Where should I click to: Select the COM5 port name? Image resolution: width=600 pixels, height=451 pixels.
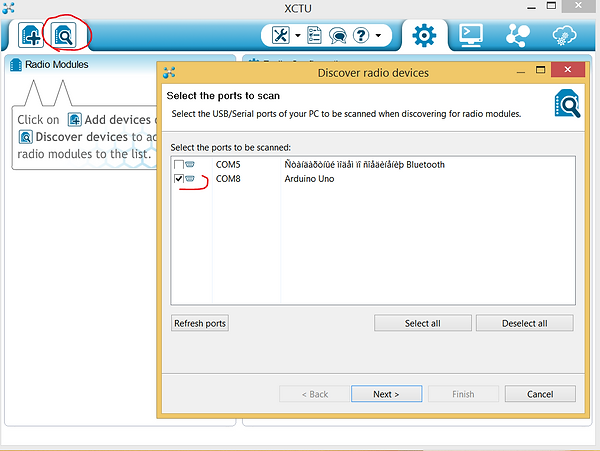pos(228,165)
